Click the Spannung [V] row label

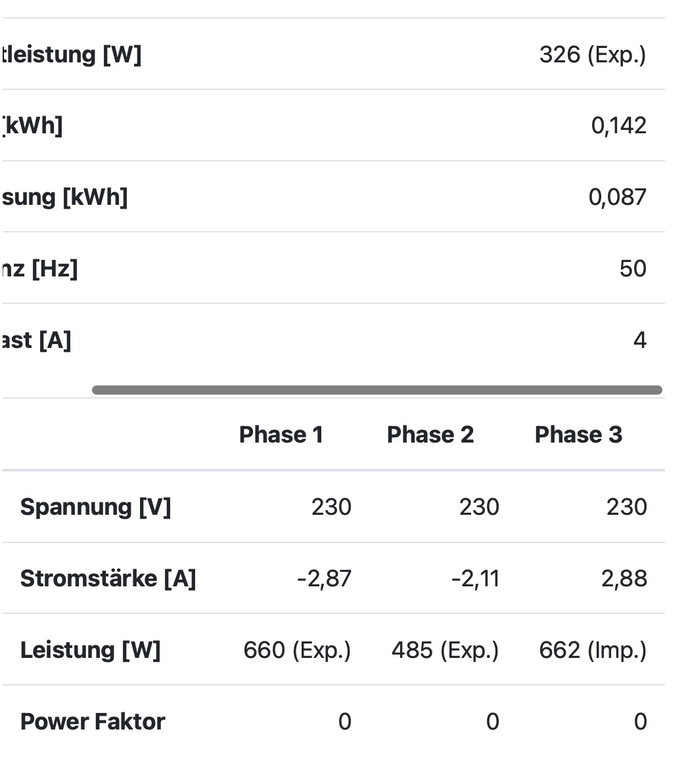pyautogui.click(x=95, y=507)
